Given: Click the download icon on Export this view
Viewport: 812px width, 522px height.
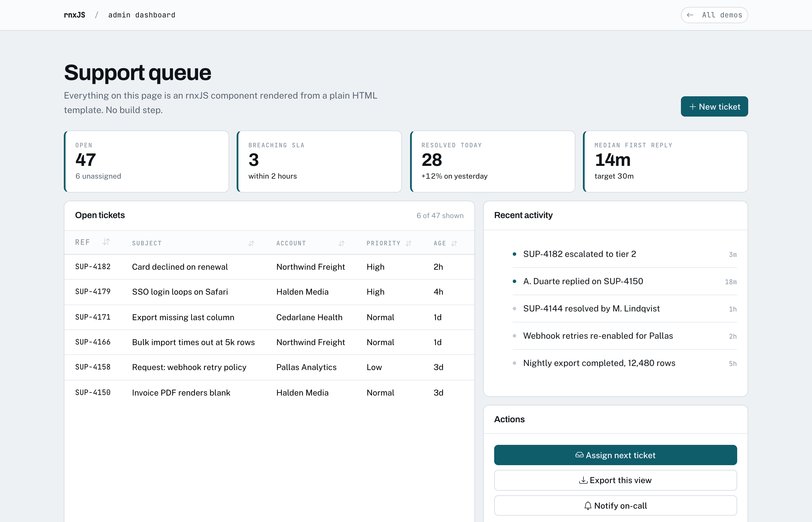Looking at the screenshot, I should coord(583,480).
